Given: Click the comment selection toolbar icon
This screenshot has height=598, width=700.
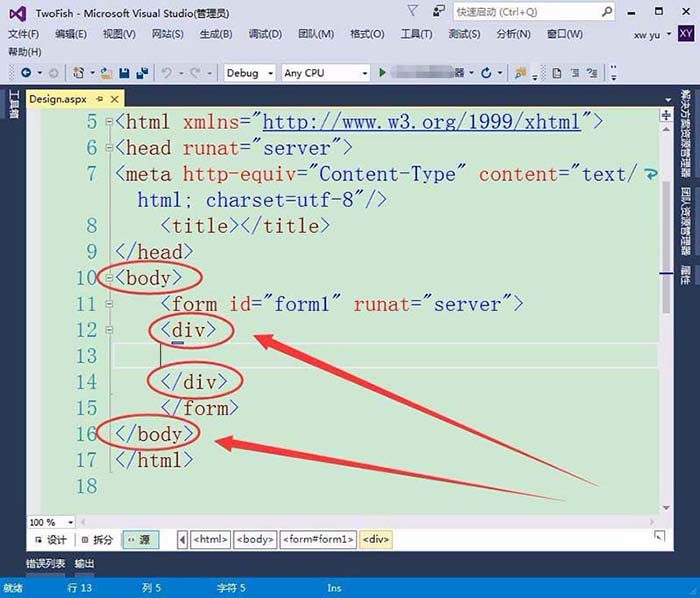Looking at the screenshot, I should coord(592,72).
